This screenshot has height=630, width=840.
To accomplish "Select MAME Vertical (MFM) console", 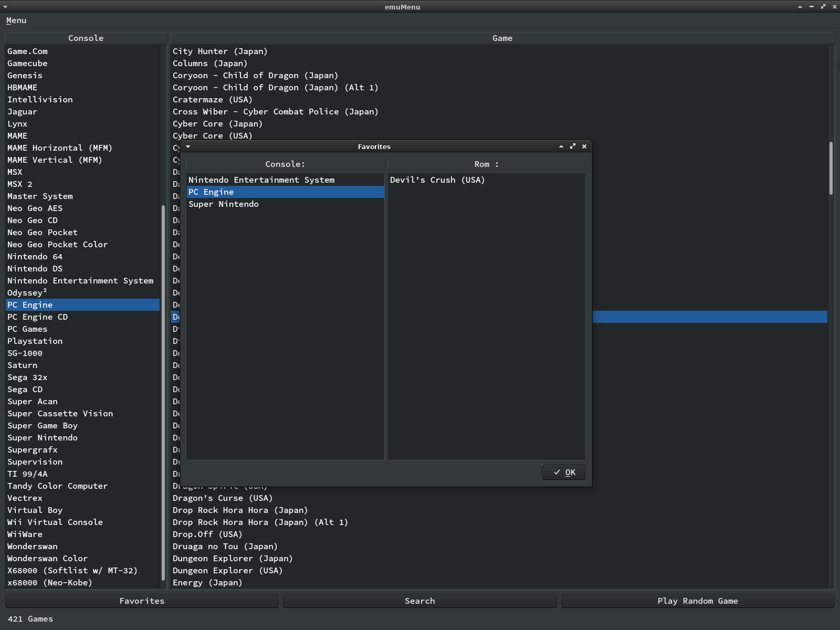I will (82, 160).
